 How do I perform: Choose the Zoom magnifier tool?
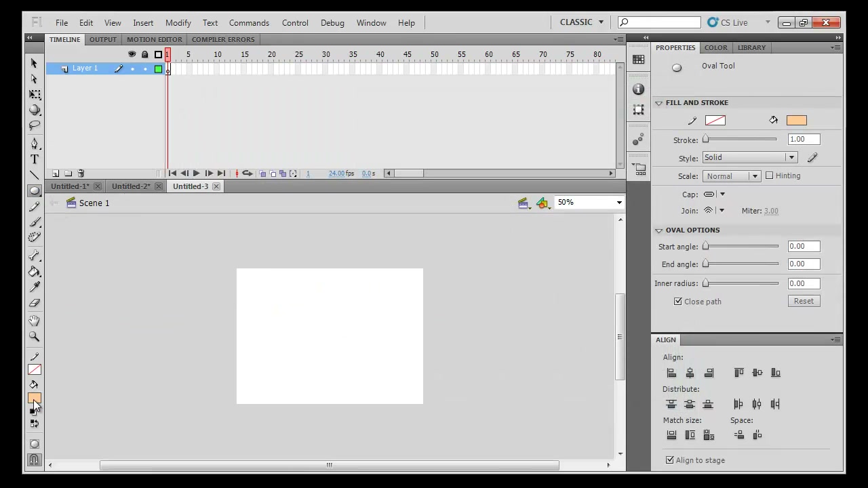coord(35,336)
